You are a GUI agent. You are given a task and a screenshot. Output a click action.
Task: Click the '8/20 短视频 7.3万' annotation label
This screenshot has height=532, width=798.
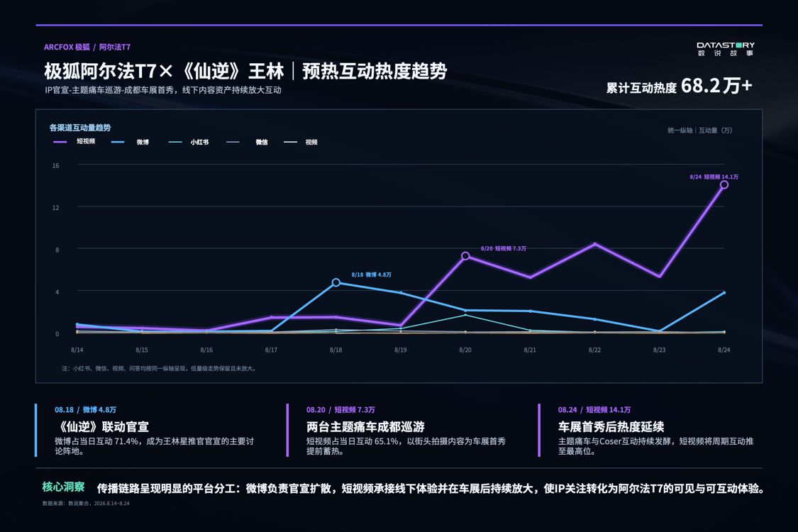(x=504, y=248)
